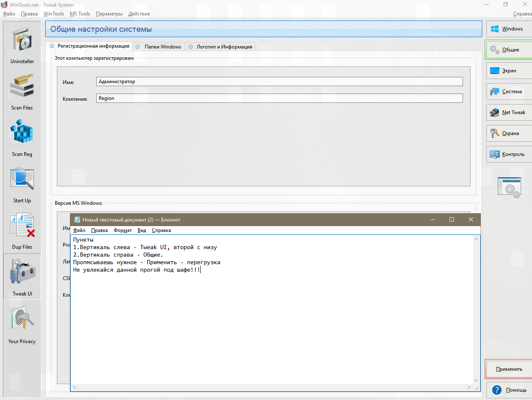The image size is (532, 400).
Task: Open the Контроль settings category
Action: point(509,154)
